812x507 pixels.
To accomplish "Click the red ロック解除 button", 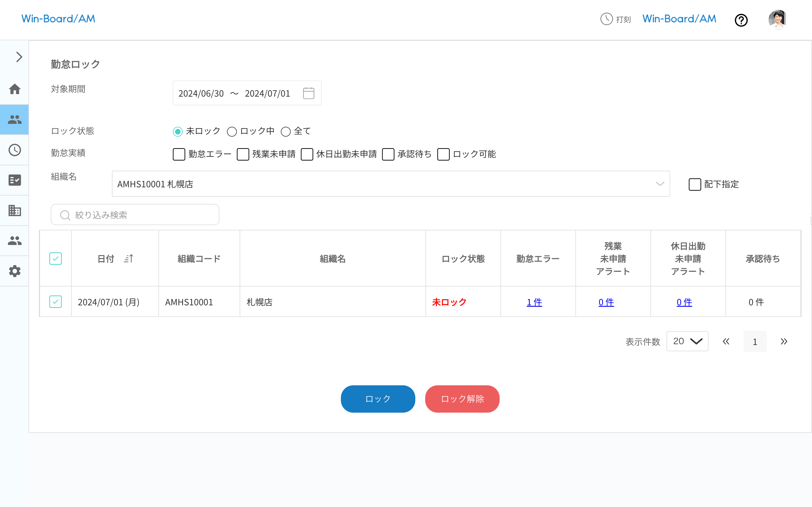I will point(462,399).
